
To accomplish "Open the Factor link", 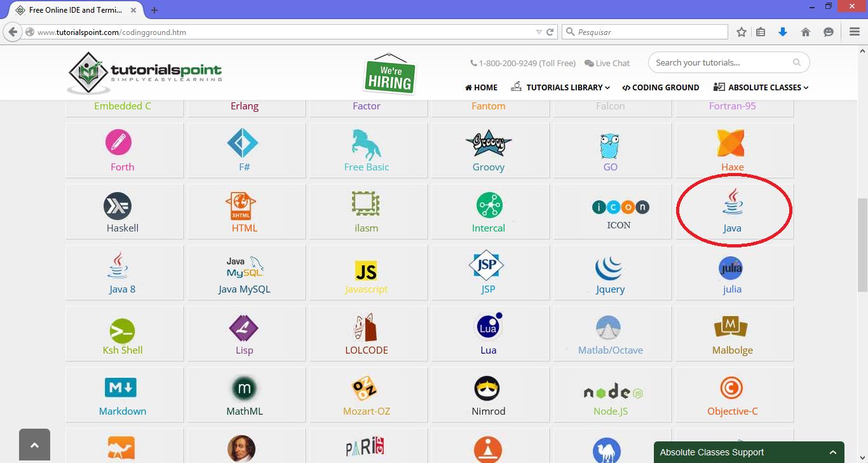I will (x=367, y=106).
